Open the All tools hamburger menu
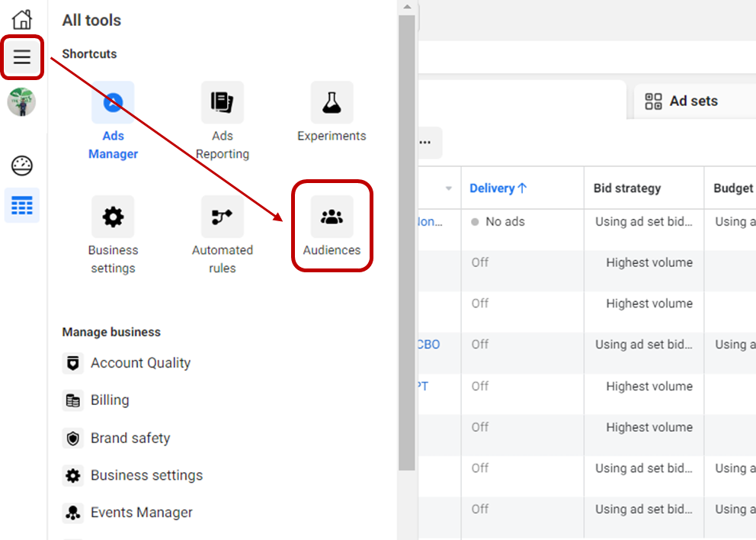 point(21,57)
